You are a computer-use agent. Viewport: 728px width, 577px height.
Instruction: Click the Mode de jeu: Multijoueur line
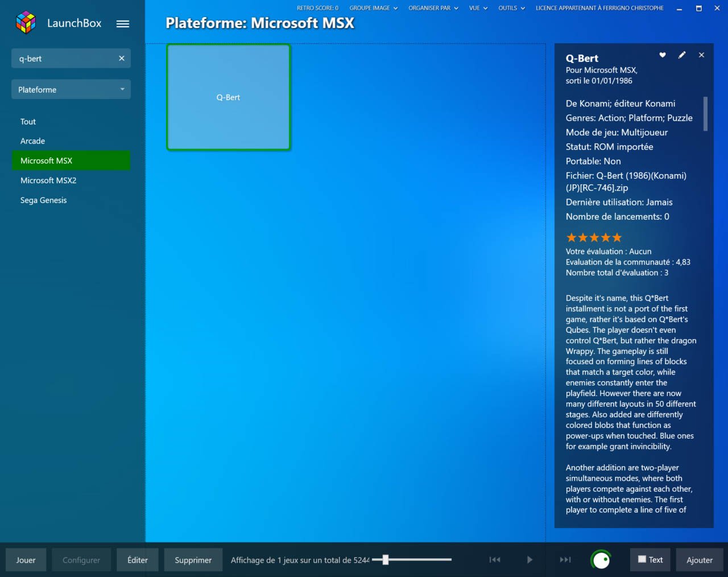(x=617, y=132)
